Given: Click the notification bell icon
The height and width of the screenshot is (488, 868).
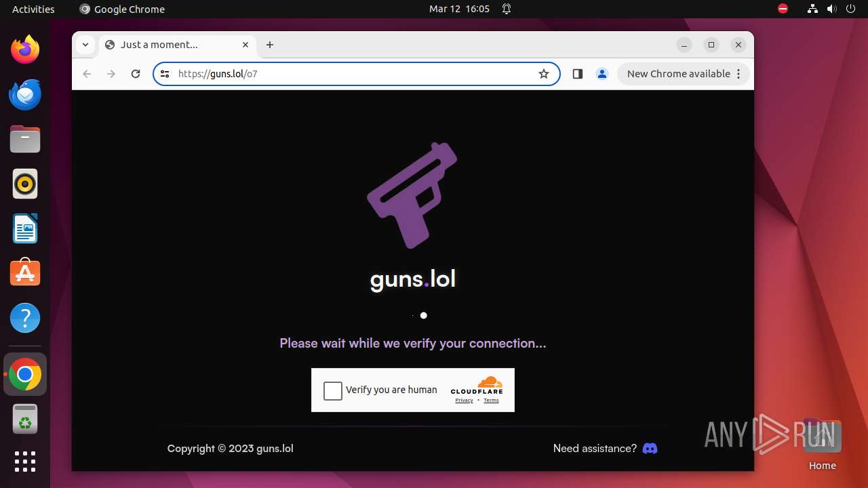Looking at the screenshot, I should click(507, 9).
